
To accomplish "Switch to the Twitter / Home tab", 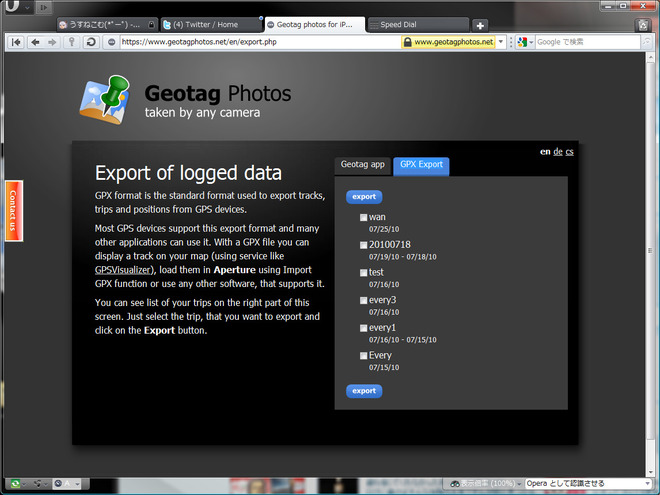I will click(x=212, y=25).
